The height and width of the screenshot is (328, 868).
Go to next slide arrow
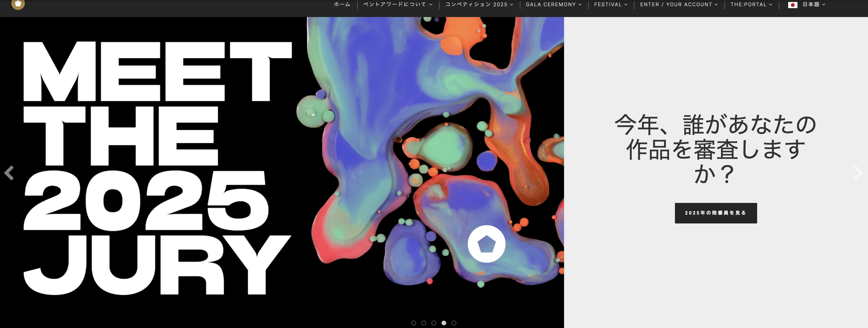pyautogui.click(x=858, y=173)
